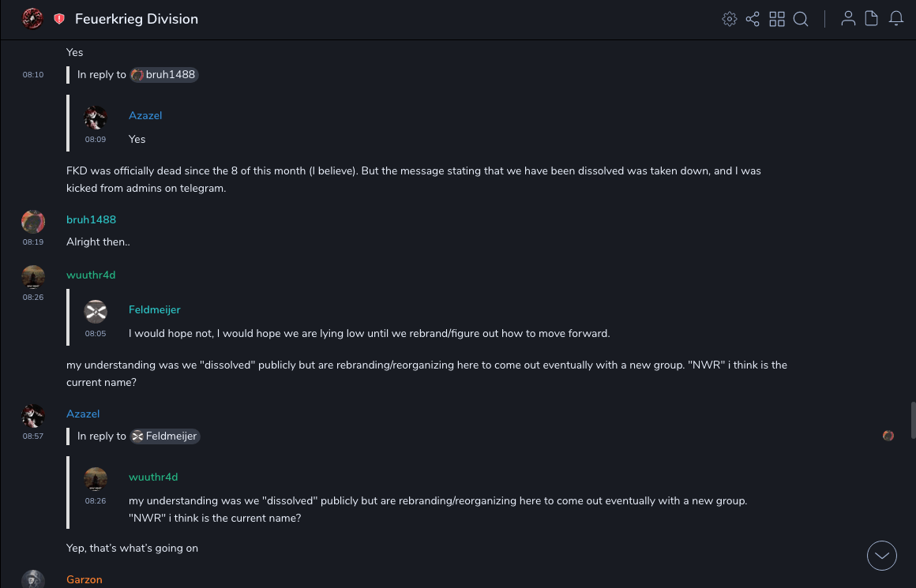Image resolution: width=916 pixels, height=588 pixels.
Task: Click the Feuerkrieg Division room avatar
Action: point(32,19)
